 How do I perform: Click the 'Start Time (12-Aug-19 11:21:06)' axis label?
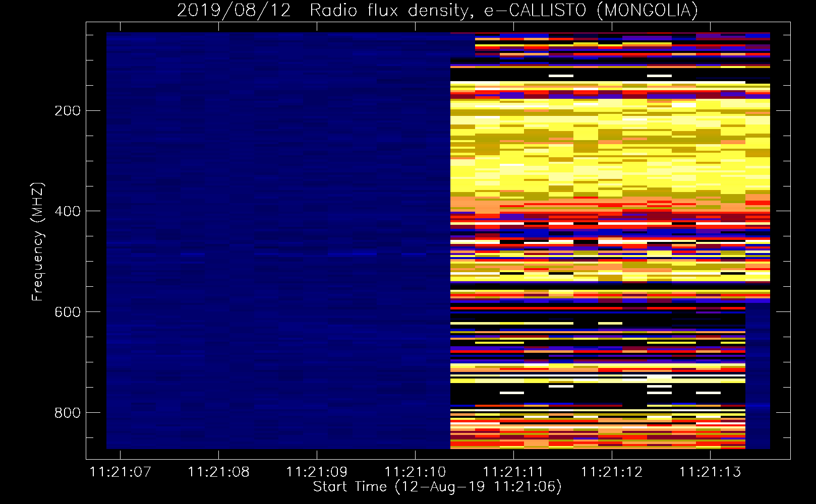click(x=437, y=487)
